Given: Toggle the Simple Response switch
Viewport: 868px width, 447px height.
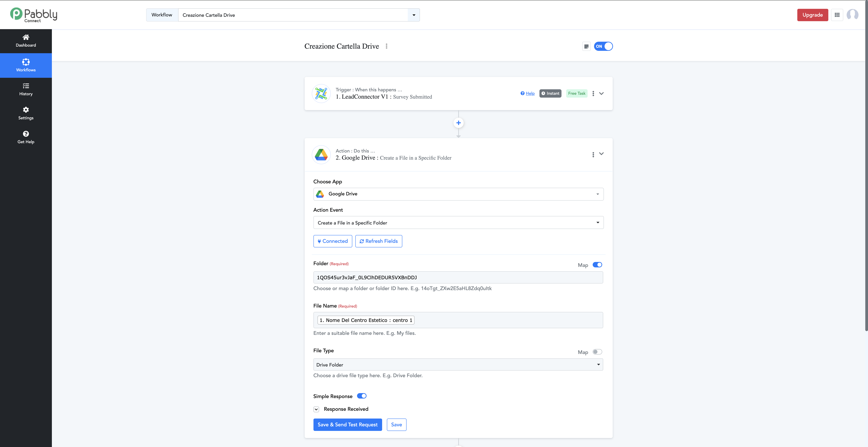Looking at the screenshot, I should [x=362, y=396].
